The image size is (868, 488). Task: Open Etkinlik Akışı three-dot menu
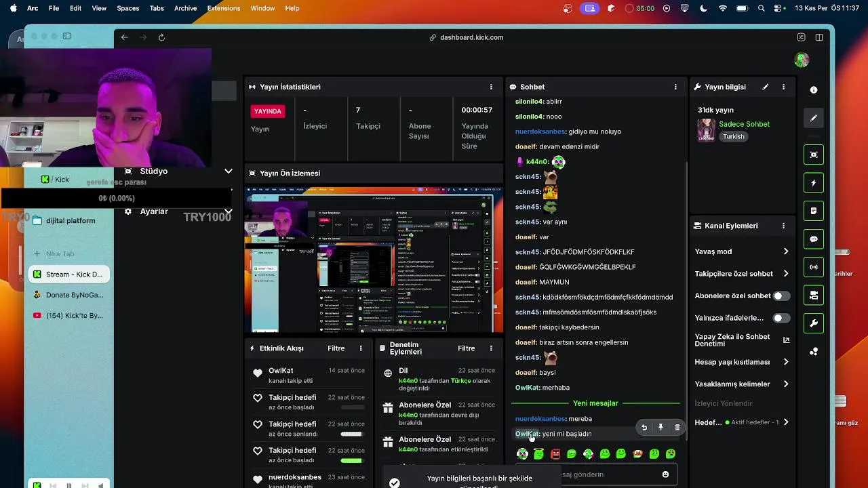click(361, 348)
